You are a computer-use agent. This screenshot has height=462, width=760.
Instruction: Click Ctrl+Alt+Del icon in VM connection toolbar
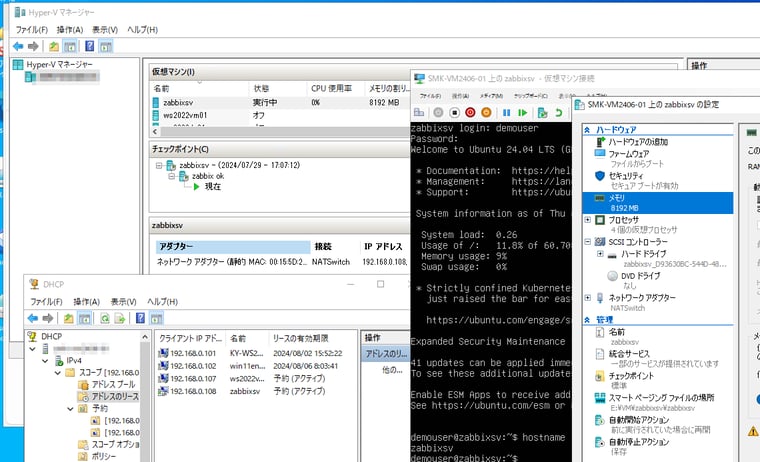419,112
